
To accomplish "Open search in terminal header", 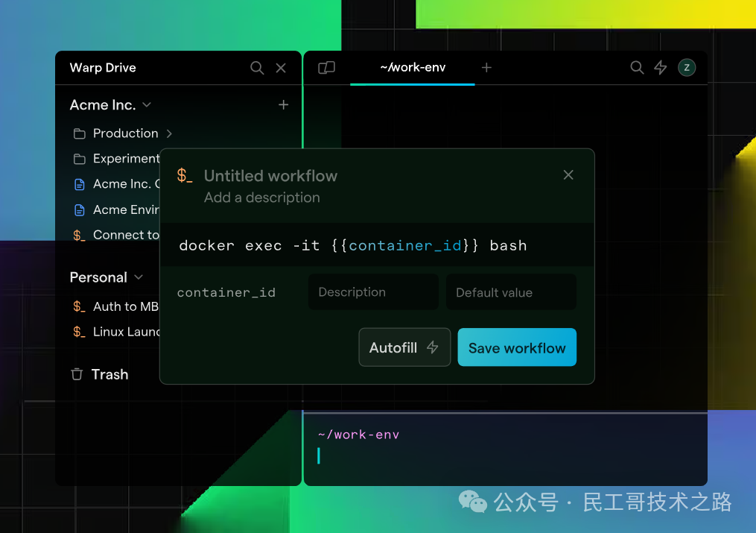I will coord(637,68).
